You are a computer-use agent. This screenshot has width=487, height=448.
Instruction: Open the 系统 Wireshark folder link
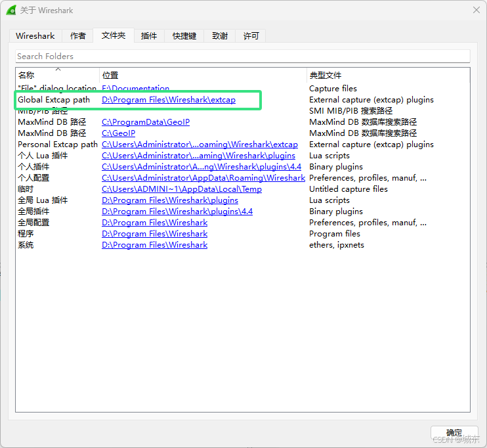(x=155, y=245)
